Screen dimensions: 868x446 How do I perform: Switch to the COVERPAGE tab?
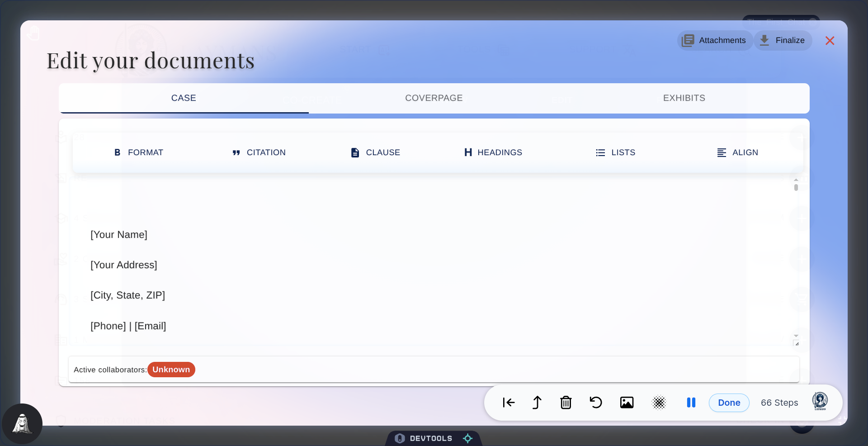pos(434,98)
